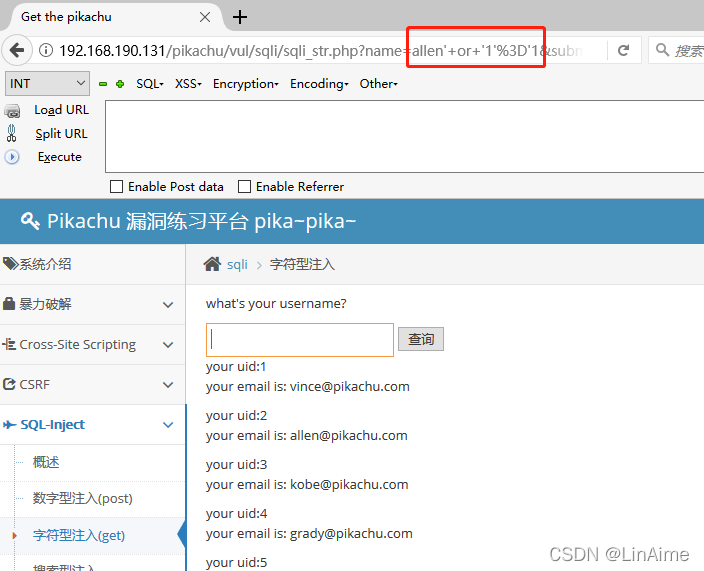
Task: Reload the page with the refresh icon
Action: (623, 50)
